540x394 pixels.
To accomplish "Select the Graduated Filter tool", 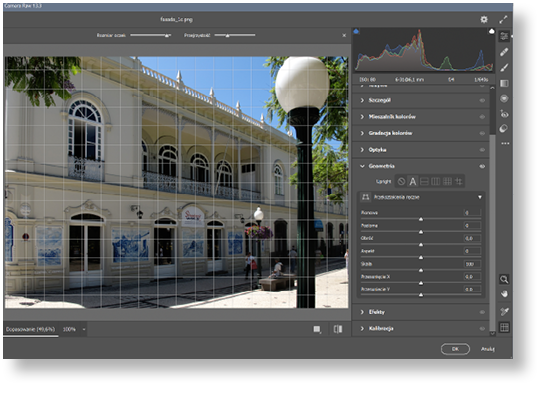I will (504, 83).
